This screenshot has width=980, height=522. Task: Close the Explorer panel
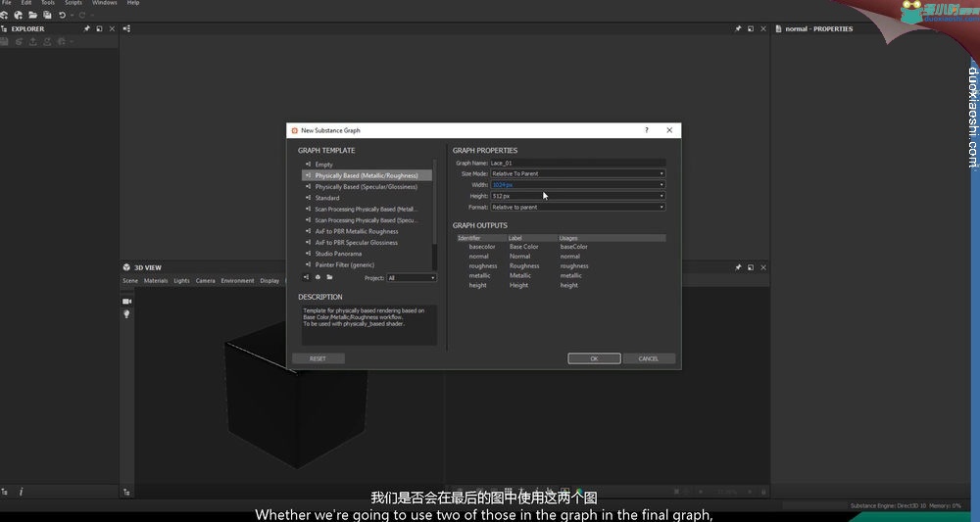[112, 28]
